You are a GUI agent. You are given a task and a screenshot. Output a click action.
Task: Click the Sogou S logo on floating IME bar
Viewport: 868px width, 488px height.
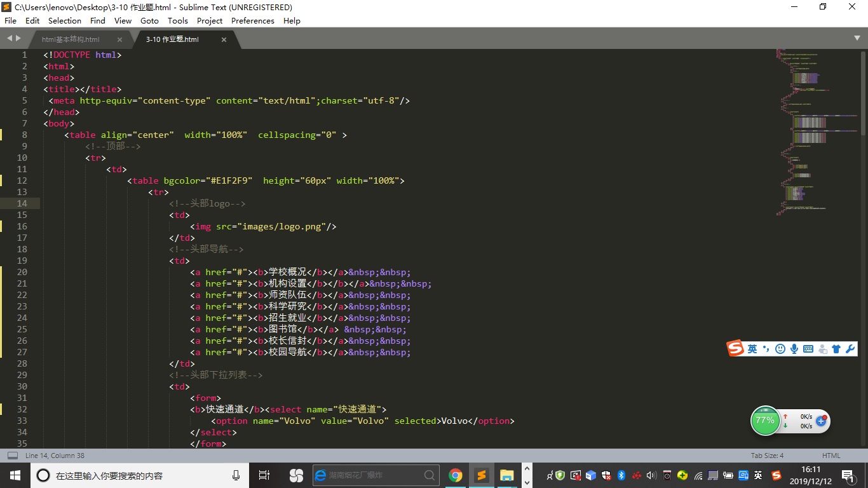coord(735,348)
